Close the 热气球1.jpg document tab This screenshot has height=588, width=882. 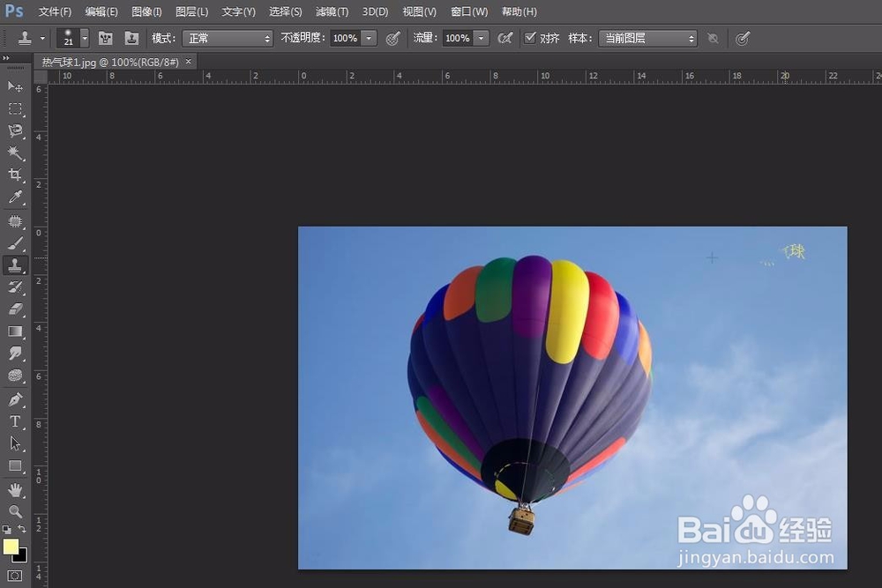(x=189, y=62)
